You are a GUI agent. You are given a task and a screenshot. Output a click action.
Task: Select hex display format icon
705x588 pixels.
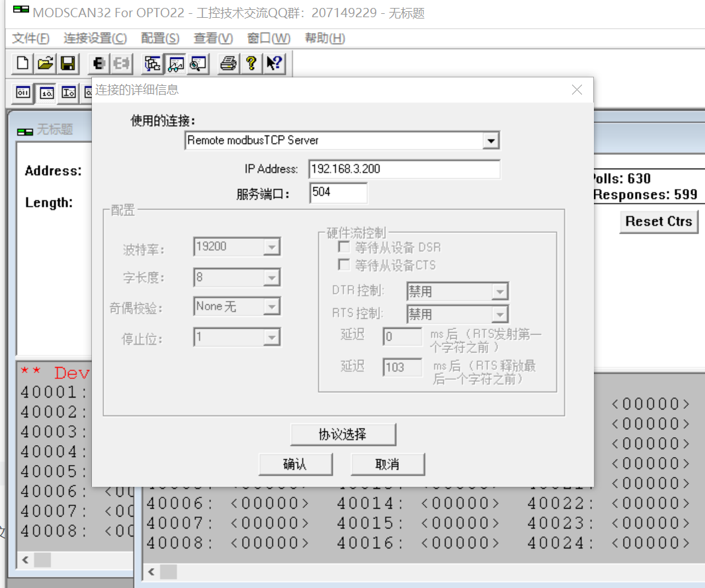point(68,93)
